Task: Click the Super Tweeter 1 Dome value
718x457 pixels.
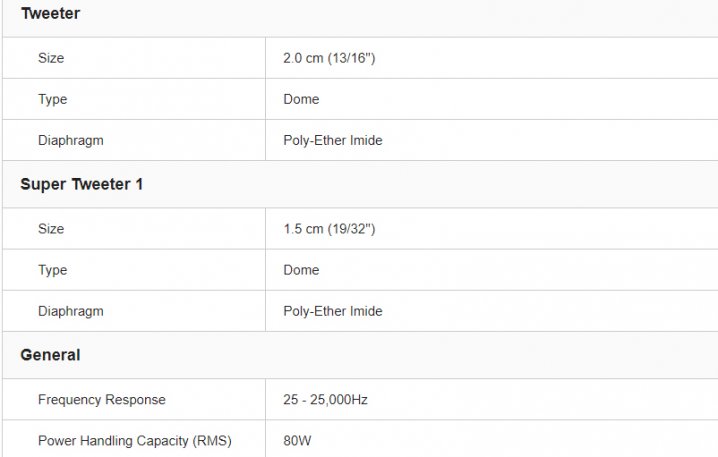Action: coord(301,270)
